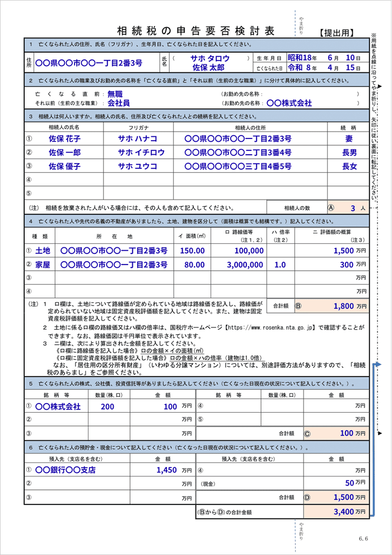The image size is (392, 555).
Task: Open the https://www.rosenka.nta.go.jp link
Action: [269, 328]
